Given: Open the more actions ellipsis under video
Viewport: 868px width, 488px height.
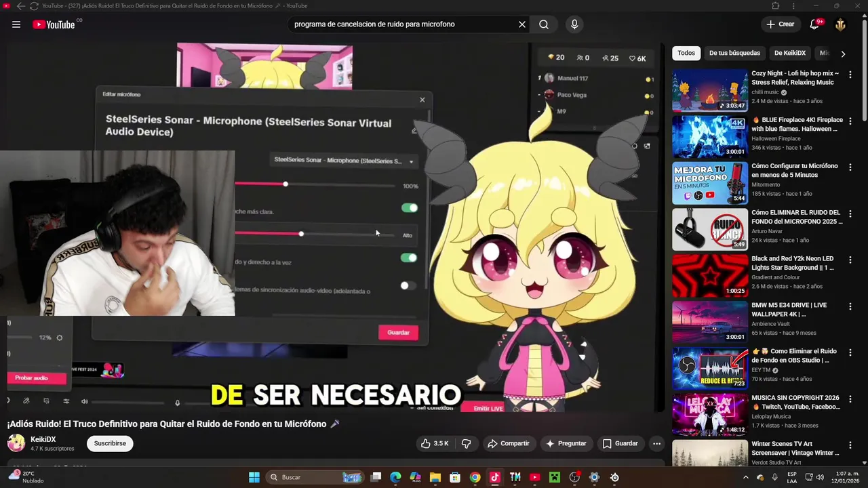Looking at the screenshot, I should pyautogui.click(x=656, y=443).
